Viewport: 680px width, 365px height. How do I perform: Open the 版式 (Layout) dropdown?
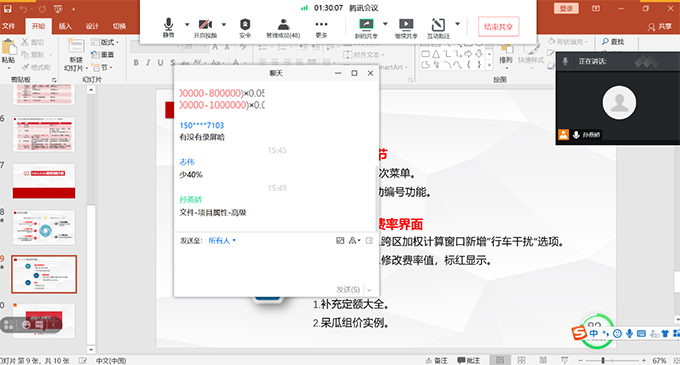tap(105, 42)
